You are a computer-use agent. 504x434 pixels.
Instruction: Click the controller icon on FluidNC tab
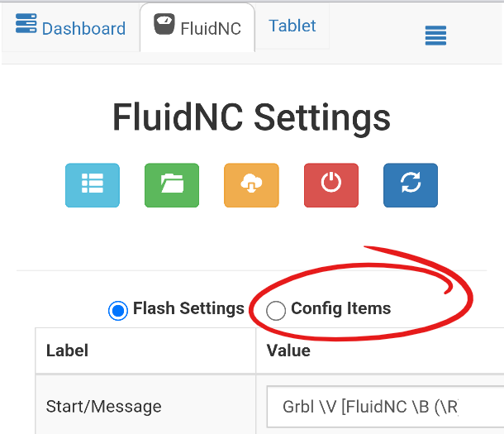pyautogui.click(x=164, y=26)
